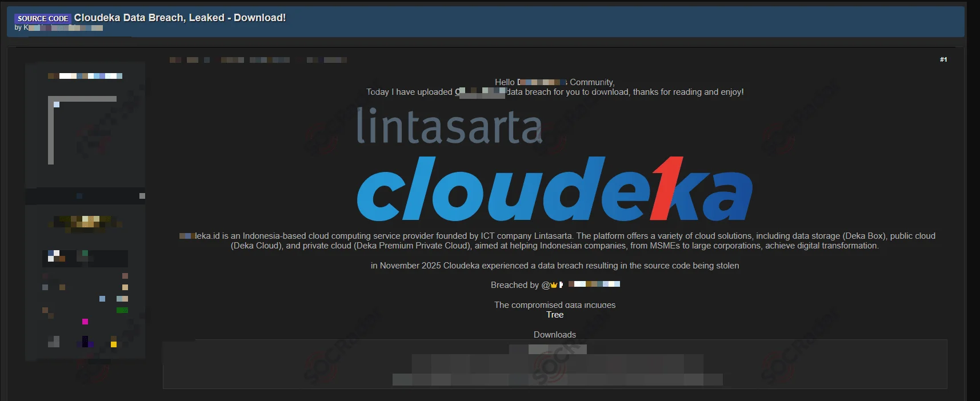The image size is (980, 401).
Task: Click the sentence 'in November 2025 Cloudeka experienced'
Action: (x=555, y=266)
